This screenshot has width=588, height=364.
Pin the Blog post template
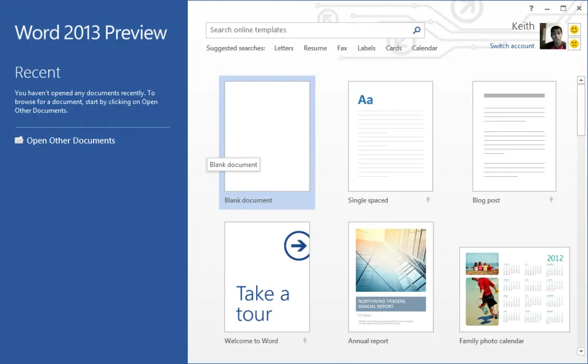point(551,200)
